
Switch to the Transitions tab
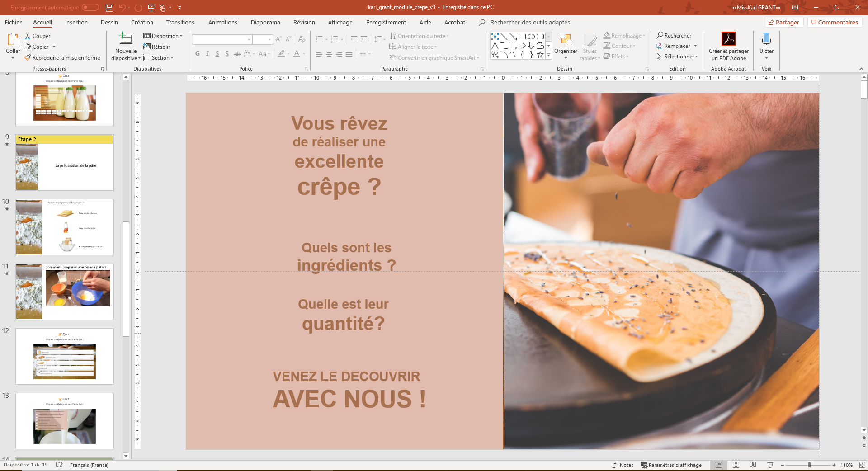[180, 22]
